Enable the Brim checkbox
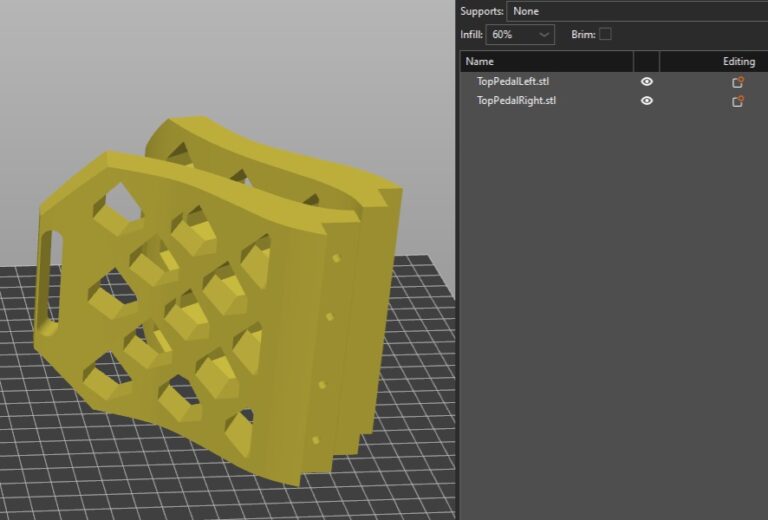Screen dimensions: 768x520 coord(605,35)
